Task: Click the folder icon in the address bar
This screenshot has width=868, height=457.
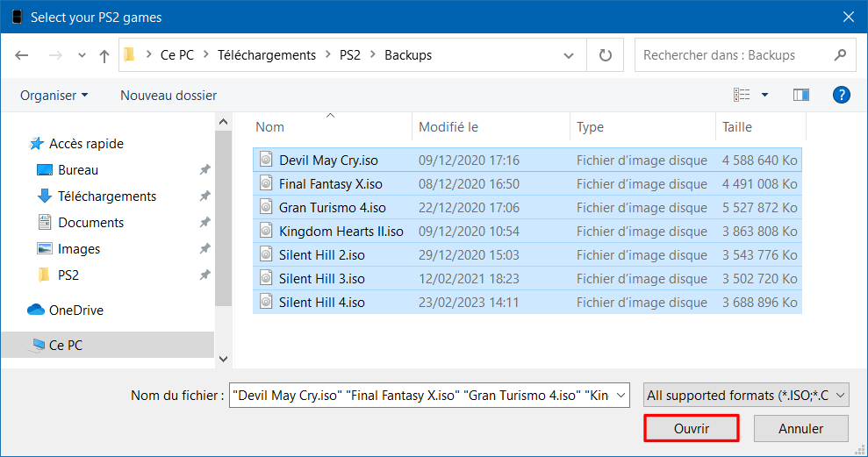Action: pos(130,54)
